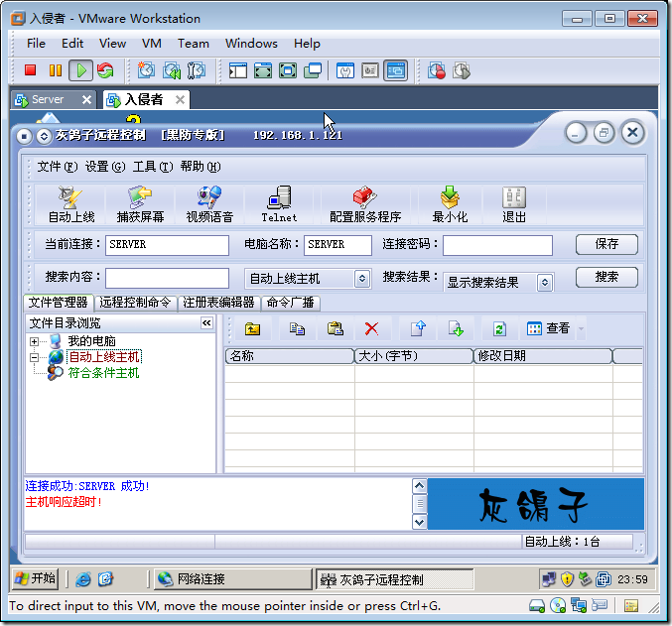Open Internet Explorer quick launch icon
This screenshot has width=672, height=626.
click(83, 579)
